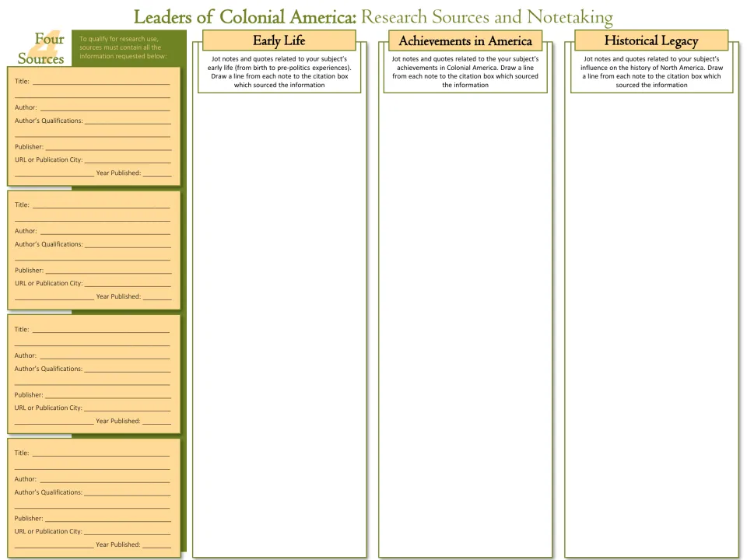Click the Historical Legacy column heading
The width and height of the screenshot is (747, 560).
coord(651,40)
